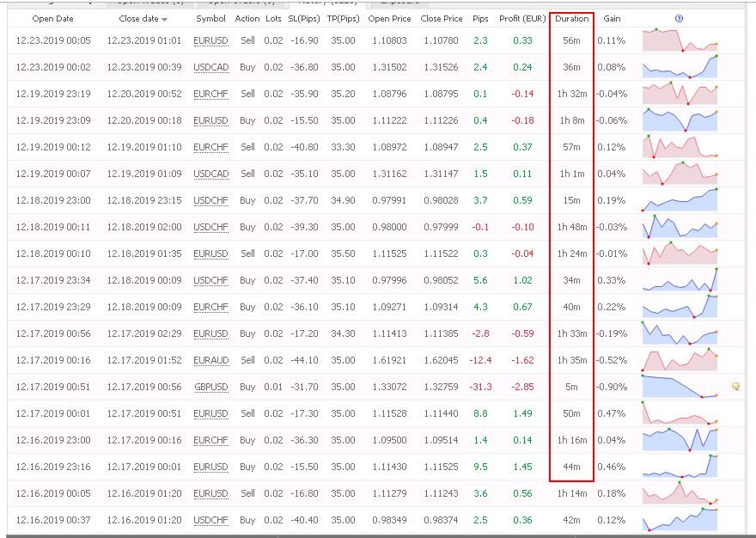Sort by SL(Pips) column header
Image resolution: width=756 pixels, height=538 pixels.
pyautogui.click(x=304, y=19)
